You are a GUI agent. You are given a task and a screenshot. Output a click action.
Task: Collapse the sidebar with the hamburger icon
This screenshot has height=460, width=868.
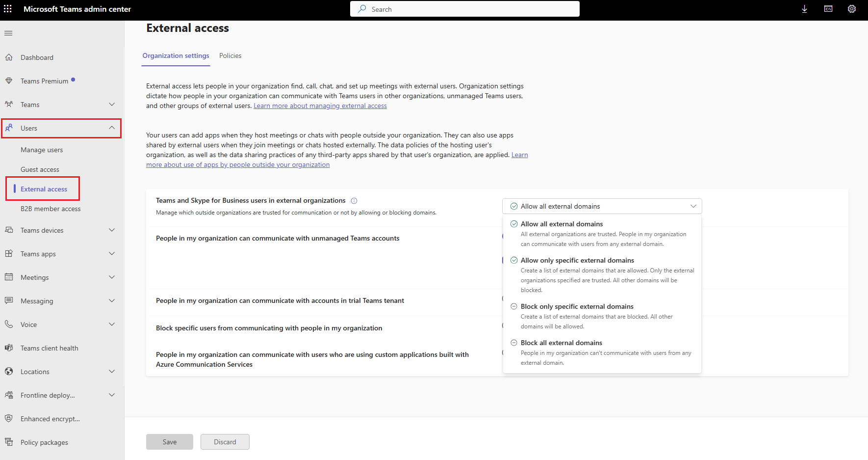pos(8,33)
